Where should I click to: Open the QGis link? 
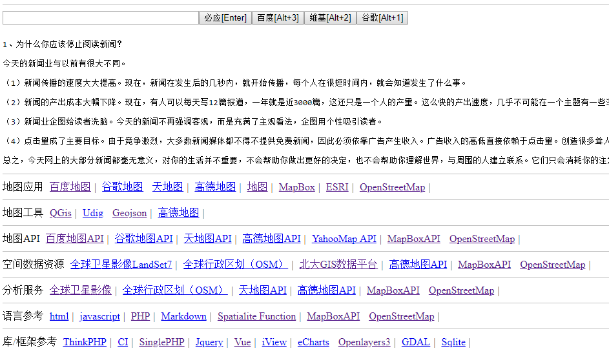60,213
